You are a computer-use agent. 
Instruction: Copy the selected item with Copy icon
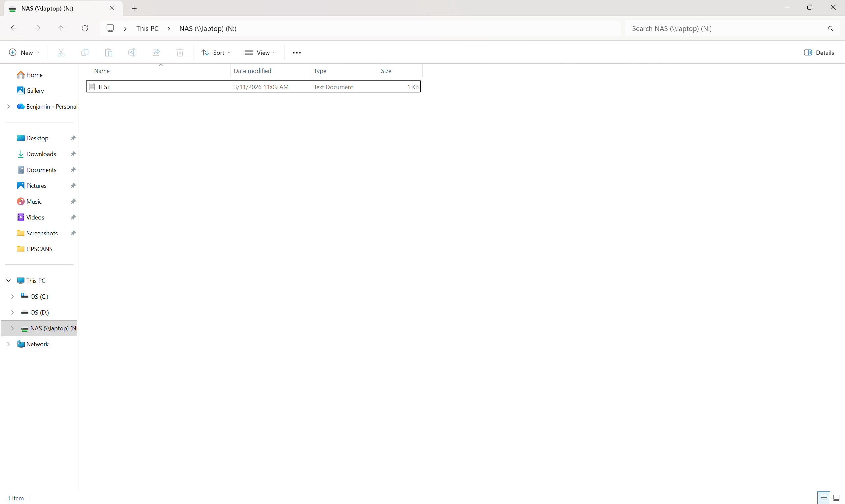[85, 52]
